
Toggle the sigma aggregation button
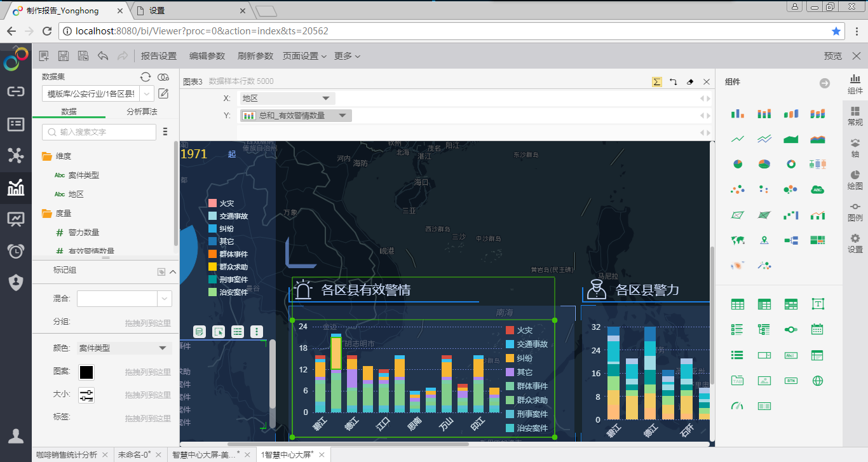(x=656, y=82)
